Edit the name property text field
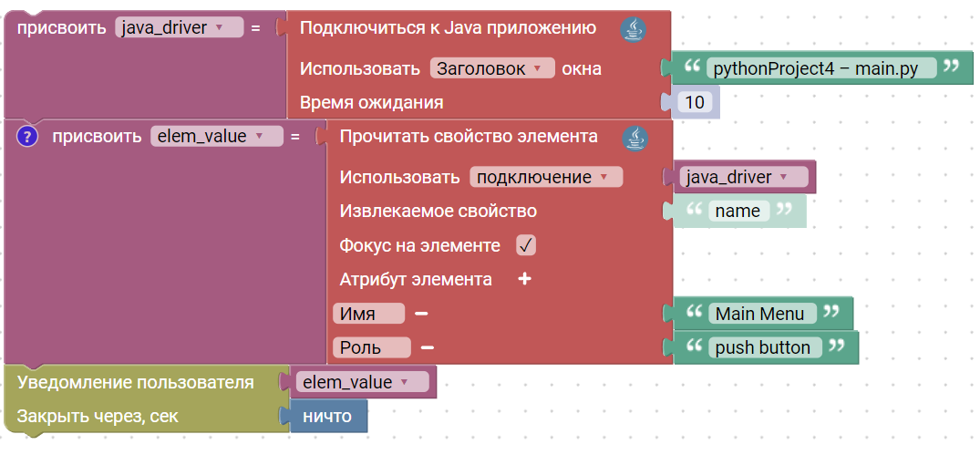This screenshot has width=980, height=455. pyautogui.click(x=738, y=211)
